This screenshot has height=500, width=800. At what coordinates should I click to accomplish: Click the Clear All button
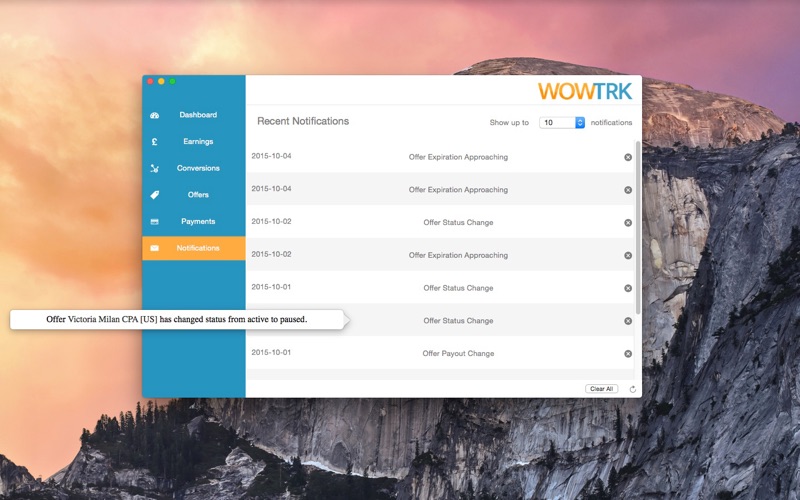[601, 388]
